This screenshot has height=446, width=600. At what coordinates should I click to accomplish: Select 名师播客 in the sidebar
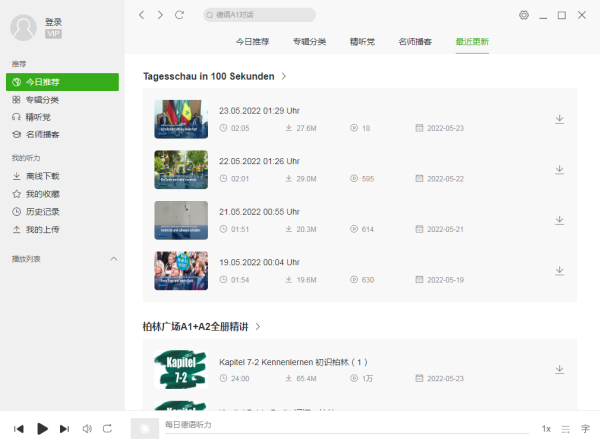click(62, 134)
